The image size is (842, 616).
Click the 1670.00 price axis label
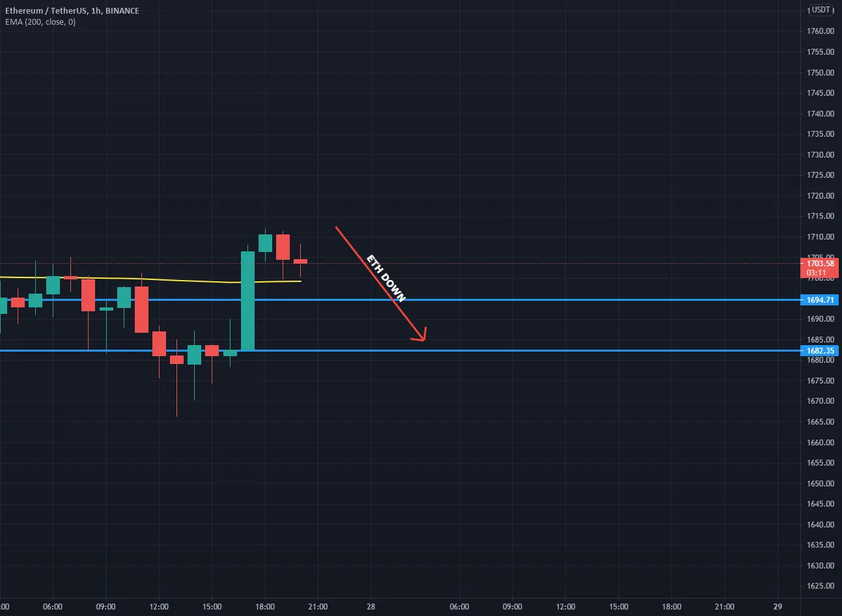[820, 401]
